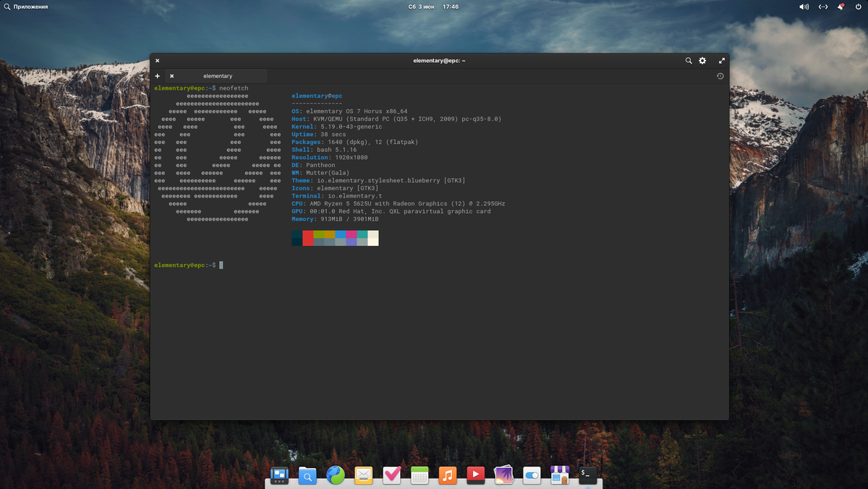Screen dimensions: 868x489
Task: Open System Settings toggle icon in dock
Action: pos(532,475)
